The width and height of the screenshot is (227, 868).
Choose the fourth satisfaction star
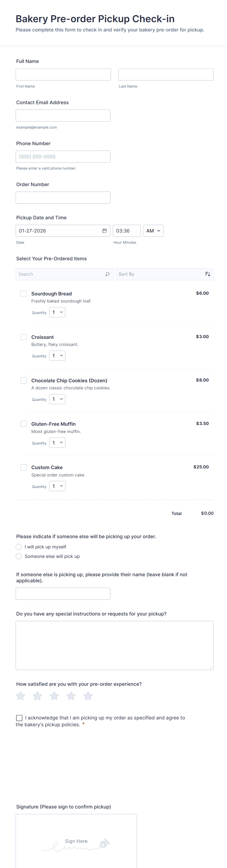click(71, 696)
